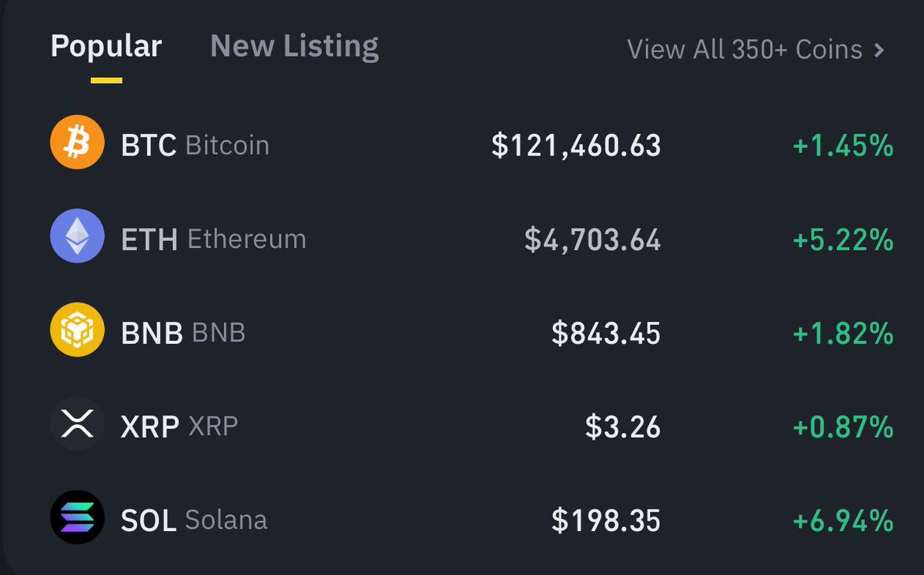The image size is (924, 575).
Task: Select the SOL Solana label
Action: pos(194,520)
